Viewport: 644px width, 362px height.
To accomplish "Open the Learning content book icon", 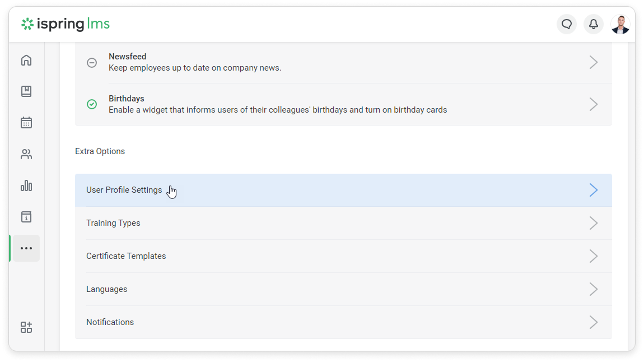I will click(26, 91).
